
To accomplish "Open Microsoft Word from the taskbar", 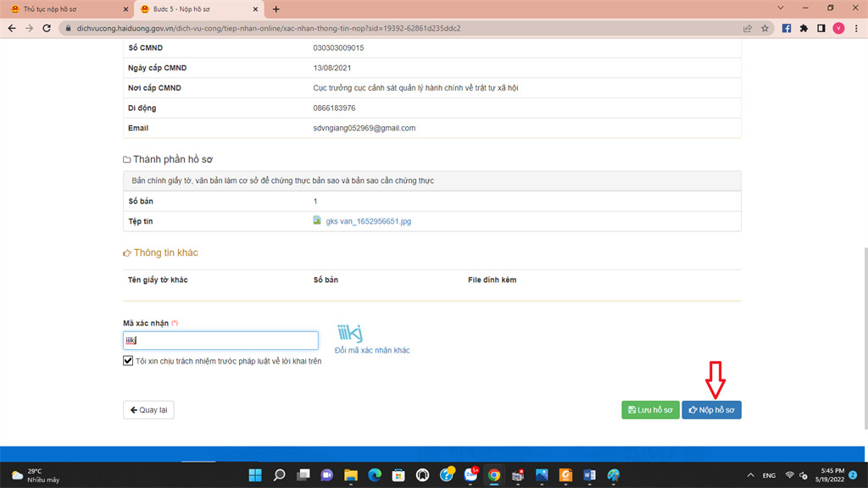I will tap(590, 475).
